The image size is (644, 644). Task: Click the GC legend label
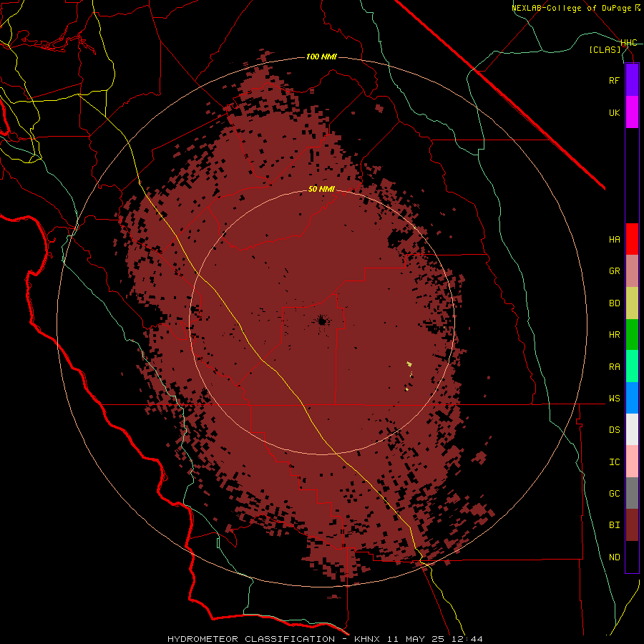pyautogui.click(x=614, y=494)
